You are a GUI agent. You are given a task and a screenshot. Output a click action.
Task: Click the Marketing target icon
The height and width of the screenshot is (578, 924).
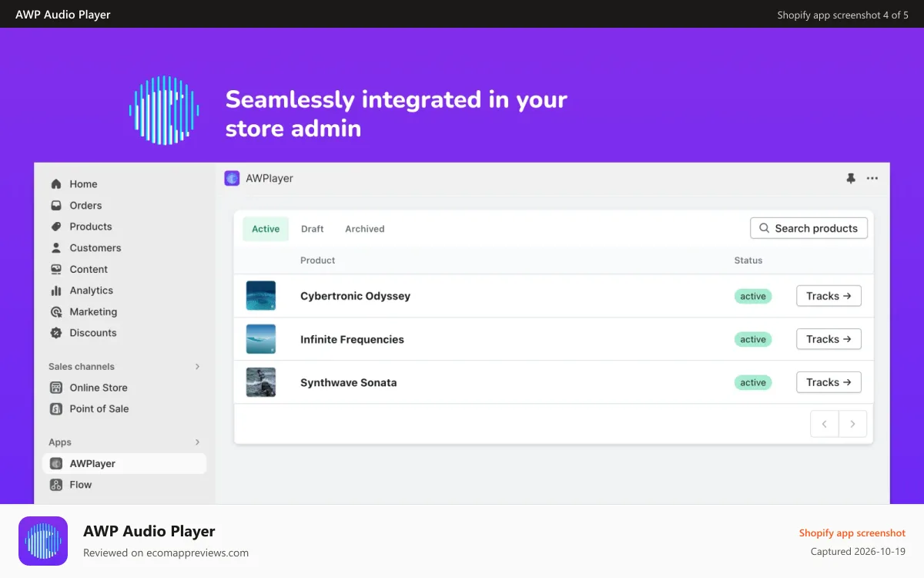[56, 312]
